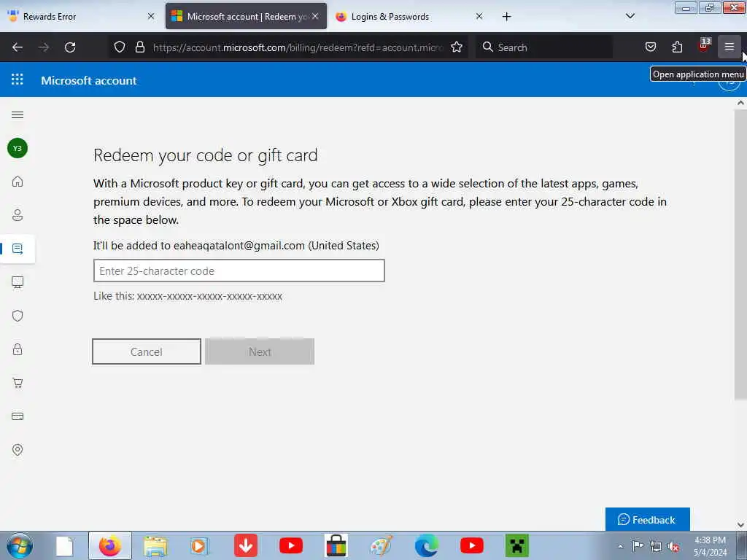Image resolution: width=747 pixels, height=560 pixels.
Task: Click the Cancel button
Action: coord(146,351)
